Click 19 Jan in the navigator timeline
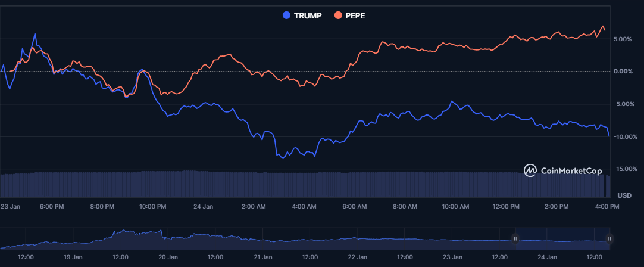The height and width of the screenshot is (267, 644). [73, 257]
